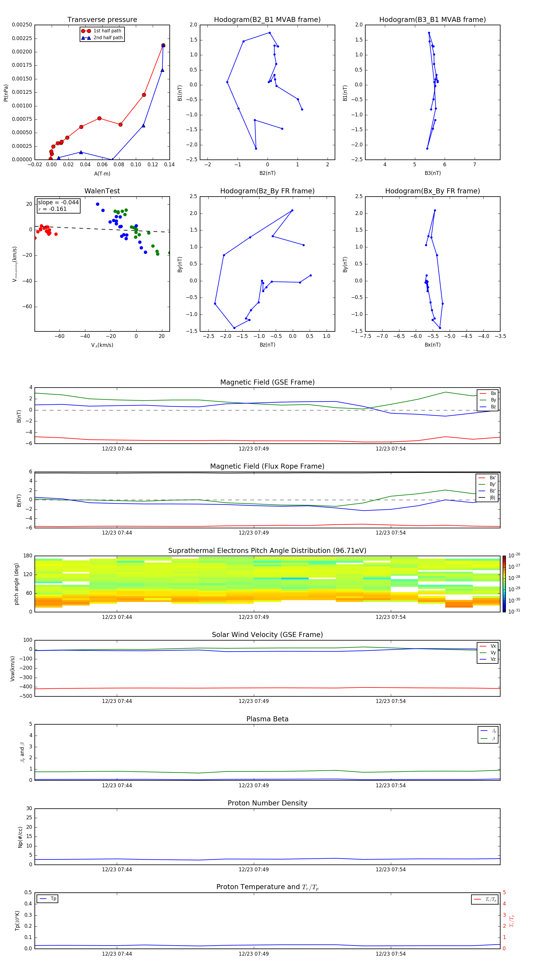Click 12/23 07:54 tick under Plasma Beta
Viewport: 535px width, 980px height.
pos(391,785)
